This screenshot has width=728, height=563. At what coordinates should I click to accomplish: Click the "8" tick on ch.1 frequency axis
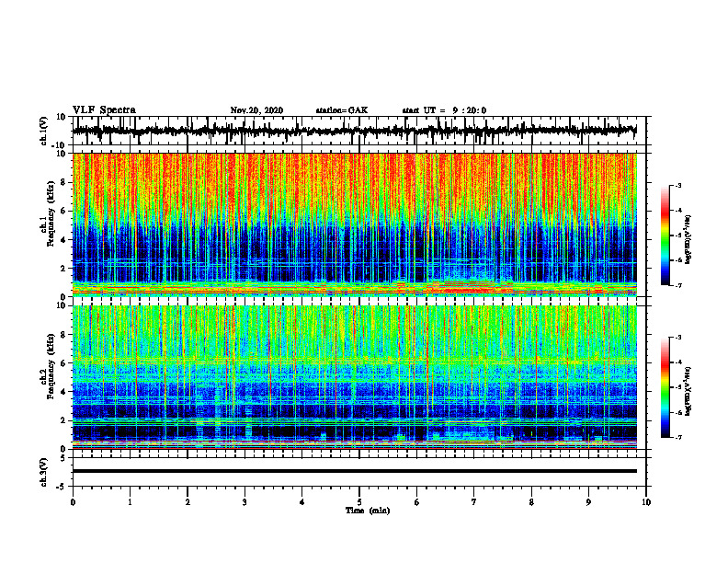(x=63, y=182)
